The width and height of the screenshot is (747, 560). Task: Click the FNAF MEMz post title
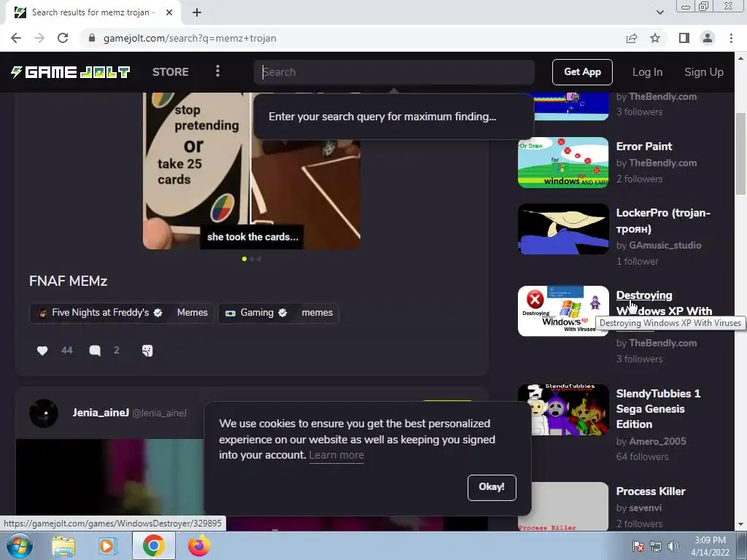[68, 281]
